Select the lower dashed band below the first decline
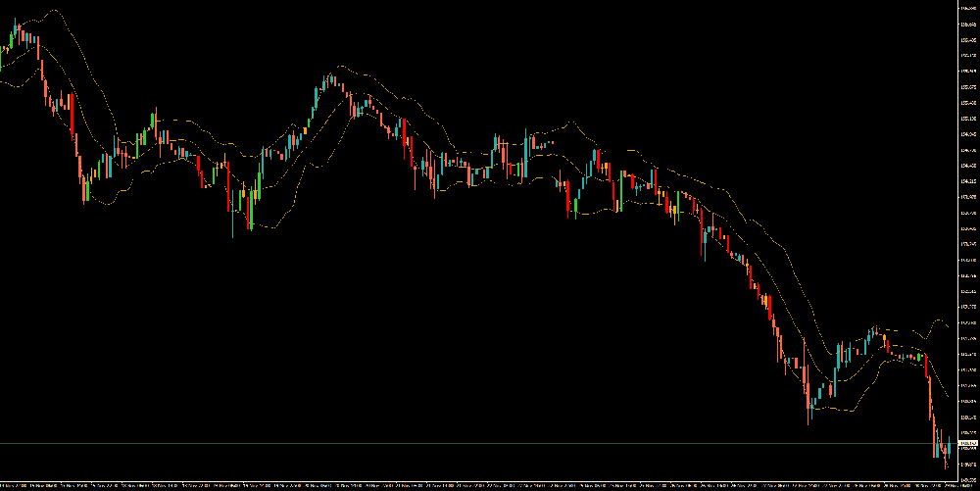Viewport: 980px width, 491px height. [x=108, y=200]
